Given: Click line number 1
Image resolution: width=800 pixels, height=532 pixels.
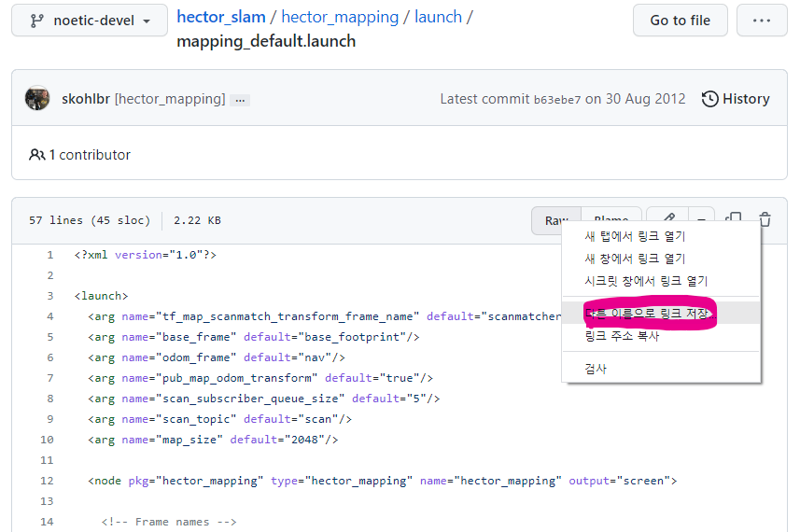Looking at the screenshot, I should coord(50,255).
